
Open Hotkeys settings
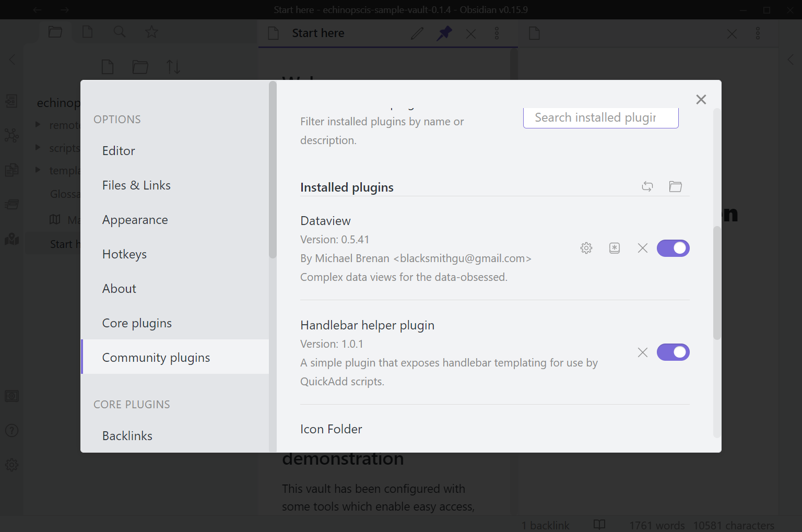pyautogui.click(x=175, y=254)
